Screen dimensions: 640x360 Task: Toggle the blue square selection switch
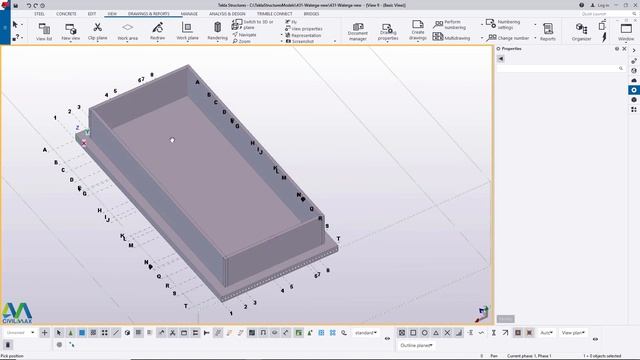click(x=82, y=333)
